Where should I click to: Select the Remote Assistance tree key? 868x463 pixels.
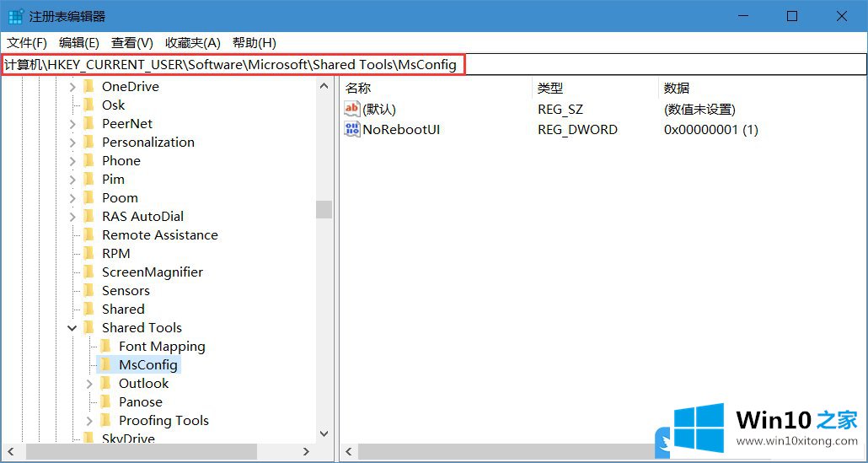(x=160, y=234)
